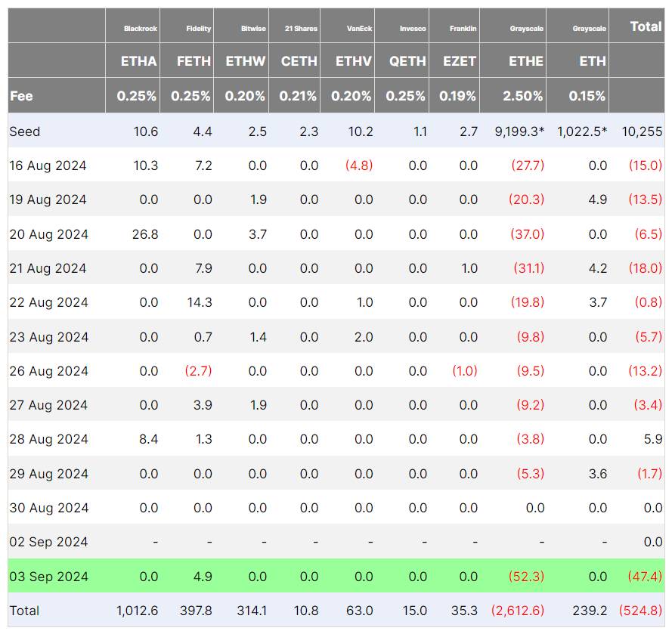
Task: Click the 26 Aug 2024 date
Action: pos(49,371)
